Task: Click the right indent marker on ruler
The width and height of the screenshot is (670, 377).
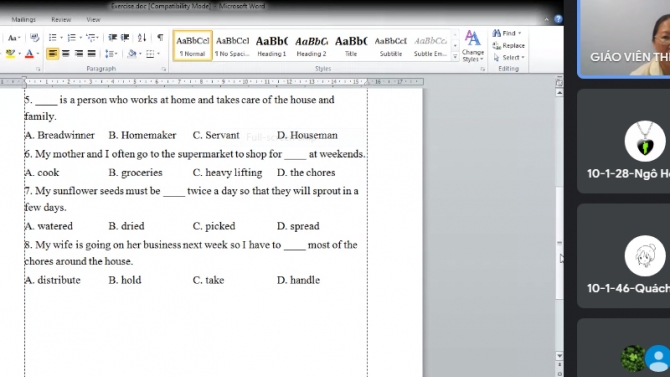Action: click(367, 82)
